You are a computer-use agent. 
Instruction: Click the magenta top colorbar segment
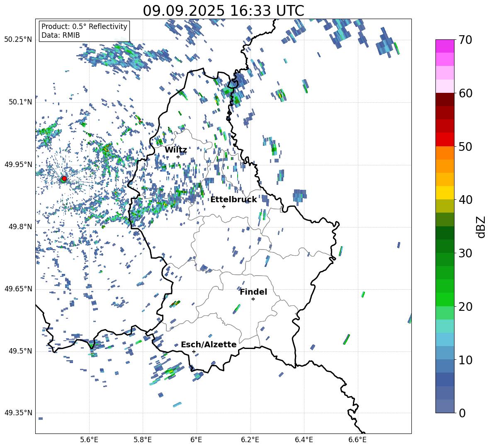[x=445, y=46]
